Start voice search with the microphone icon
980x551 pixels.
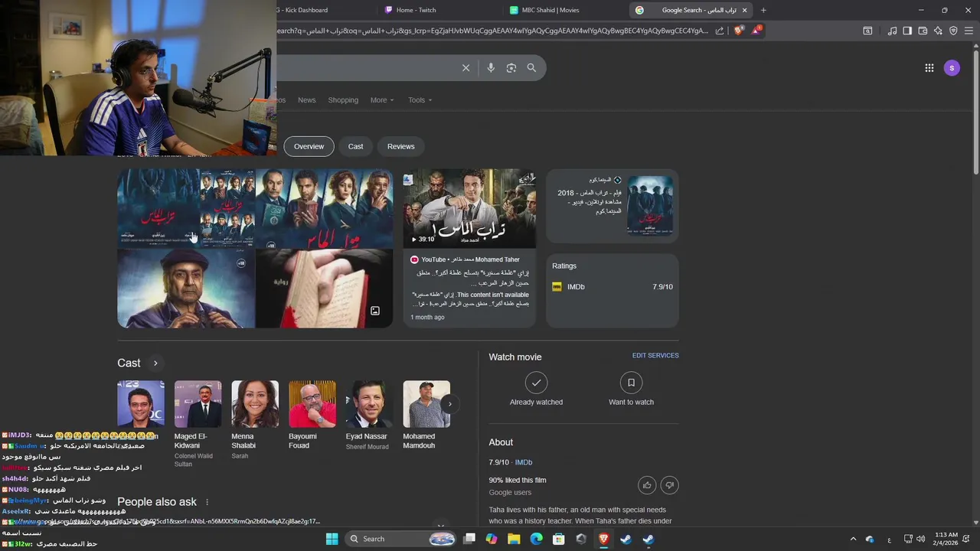pos(491,68)
